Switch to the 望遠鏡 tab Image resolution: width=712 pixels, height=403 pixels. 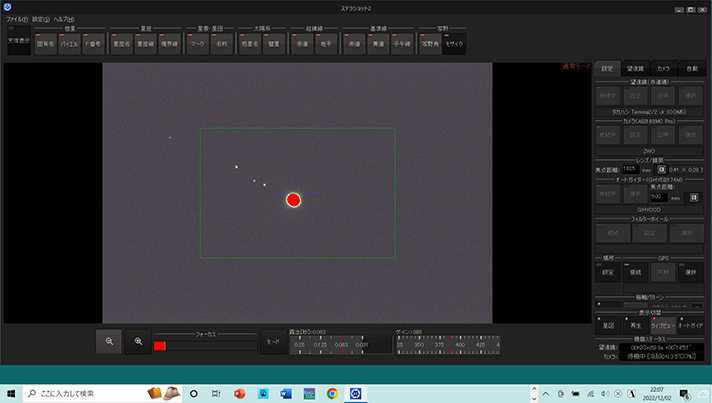pyautogui.click(x=635, y=69)
